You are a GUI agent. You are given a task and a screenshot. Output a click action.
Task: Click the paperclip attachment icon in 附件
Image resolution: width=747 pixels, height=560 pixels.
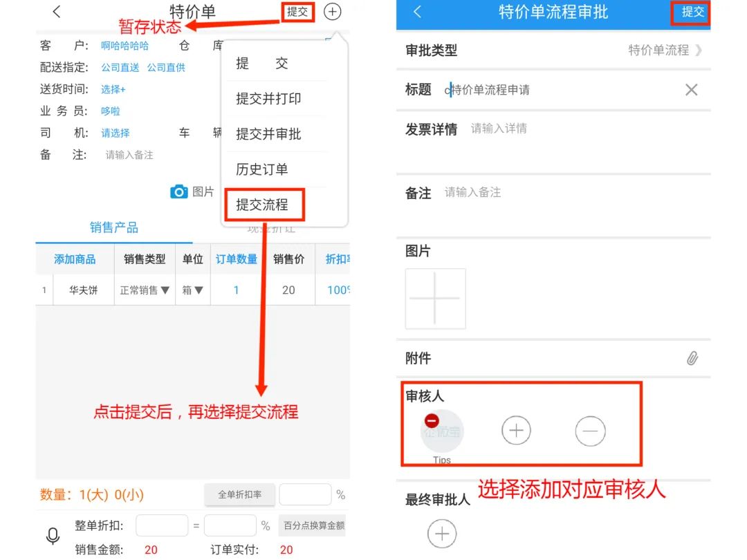692,358
